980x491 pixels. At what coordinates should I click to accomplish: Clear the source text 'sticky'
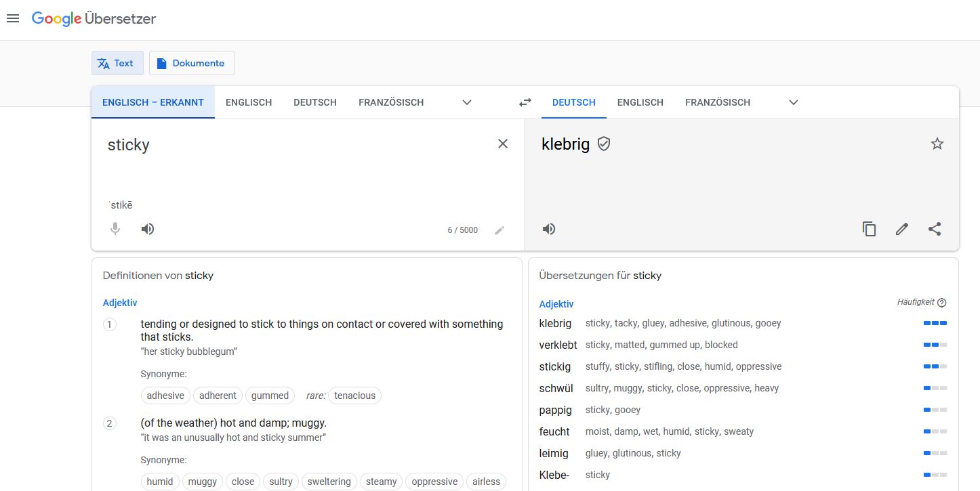(x=503, y=144)
